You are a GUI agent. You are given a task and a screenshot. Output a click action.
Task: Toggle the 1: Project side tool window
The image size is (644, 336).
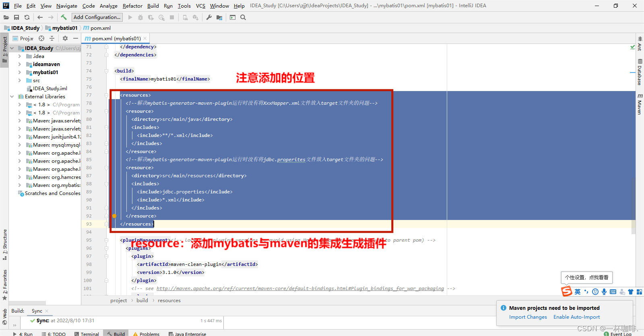click(4, 50)
